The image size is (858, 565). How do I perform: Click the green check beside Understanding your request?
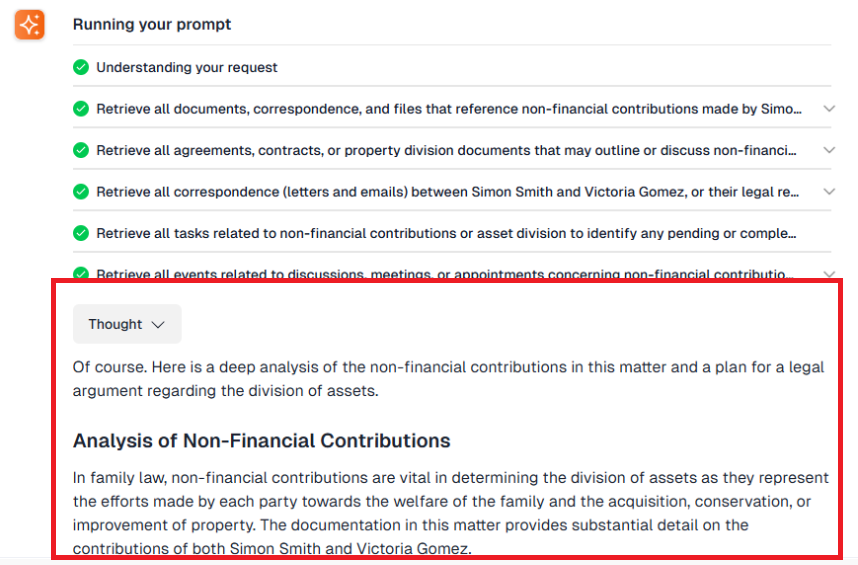(x=81, y=68)
